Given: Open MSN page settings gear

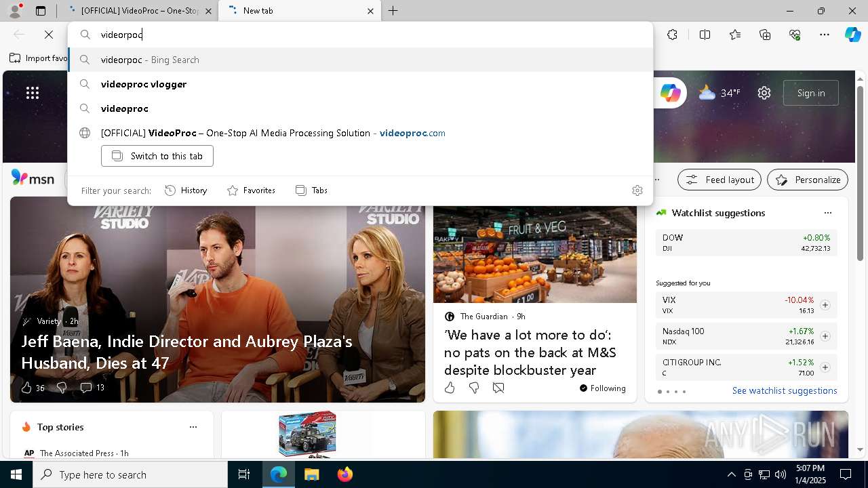Looking at the screenshot, I should [764, 93].
